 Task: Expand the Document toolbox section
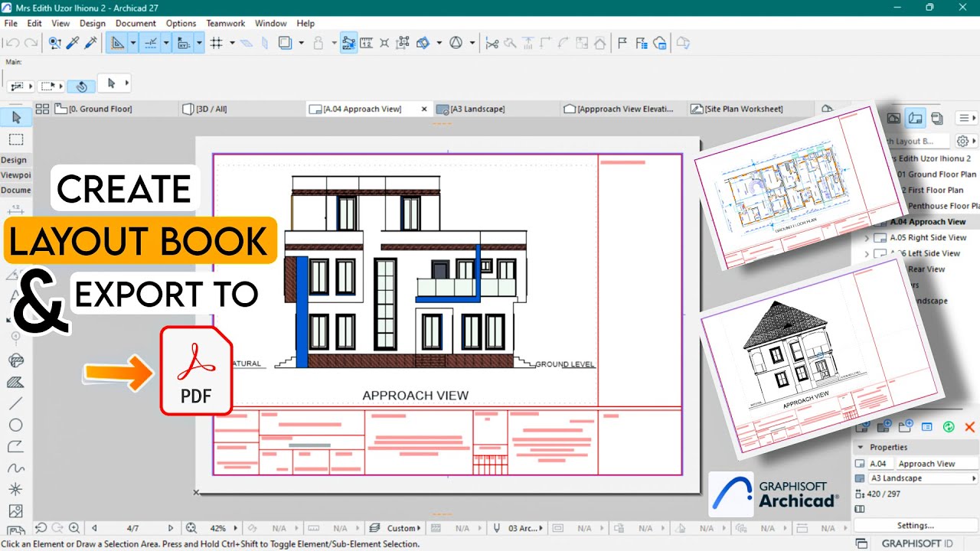coord(15,190)
